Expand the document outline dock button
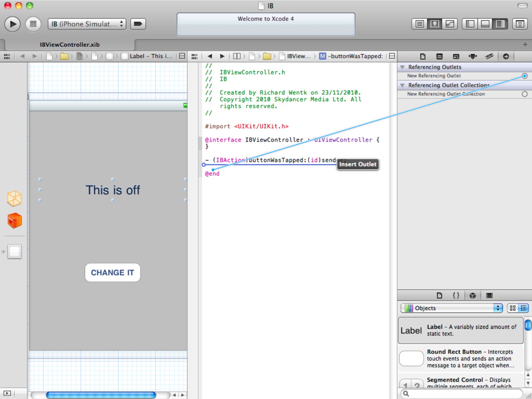Viewport: 532px width, 399px height. point(7,393)
